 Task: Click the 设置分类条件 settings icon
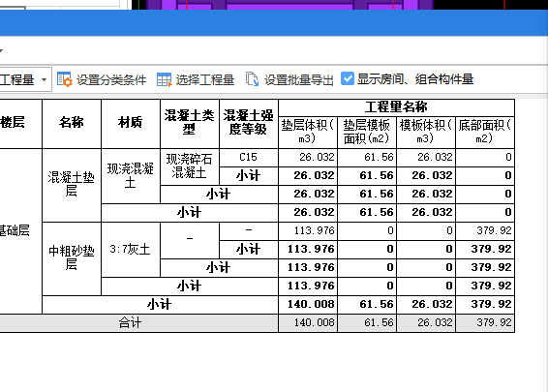point(64,79)
